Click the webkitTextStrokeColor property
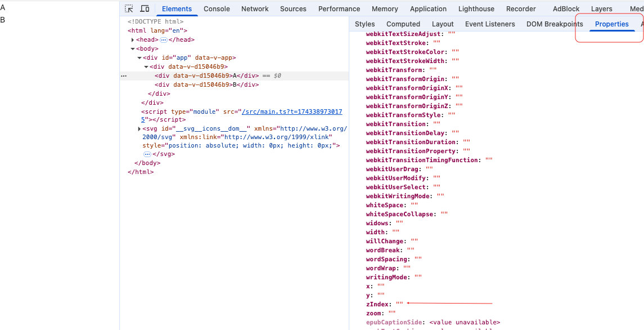Image resolution: width=644 pixels, height=330 pixels. [412, 52]
